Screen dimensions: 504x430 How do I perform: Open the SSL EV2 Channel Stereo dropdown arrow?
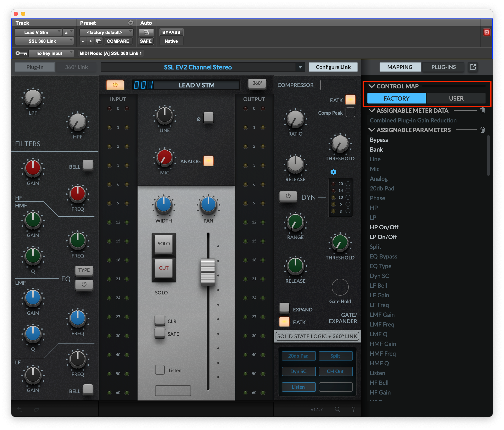[300, 67]
